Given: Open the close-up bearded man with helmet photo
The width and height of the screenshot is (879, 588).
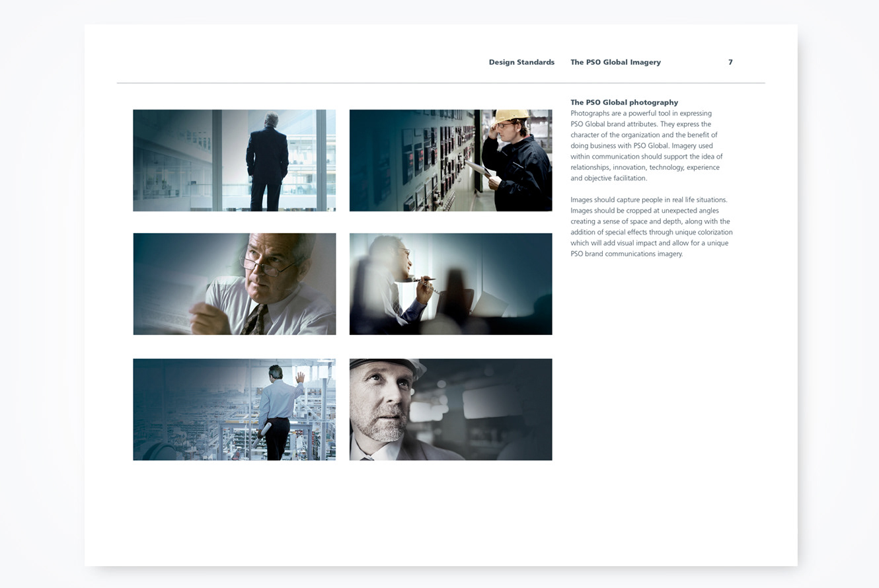Looking at the screenshot, I should pos(451,410).
